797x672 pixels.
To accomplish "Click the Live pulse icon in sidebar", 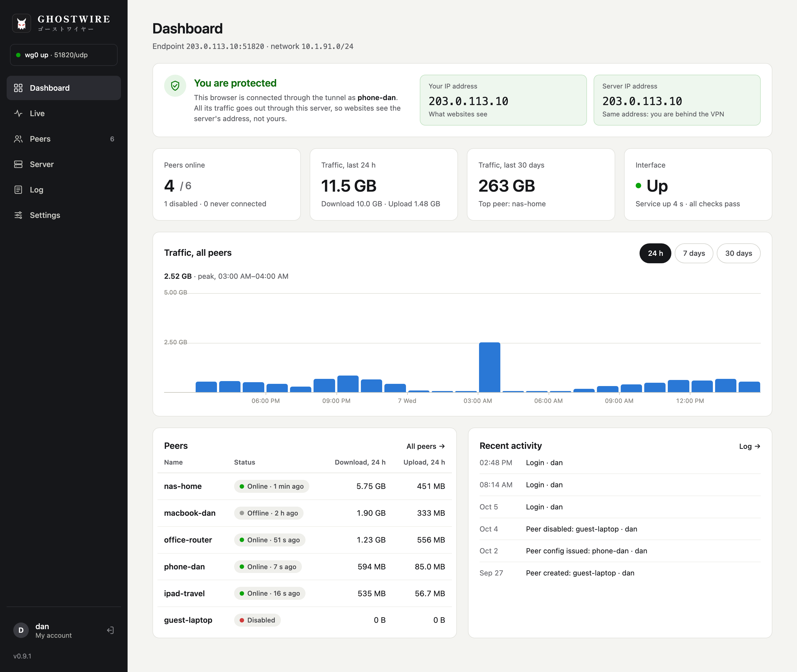I will click(18, 114).
